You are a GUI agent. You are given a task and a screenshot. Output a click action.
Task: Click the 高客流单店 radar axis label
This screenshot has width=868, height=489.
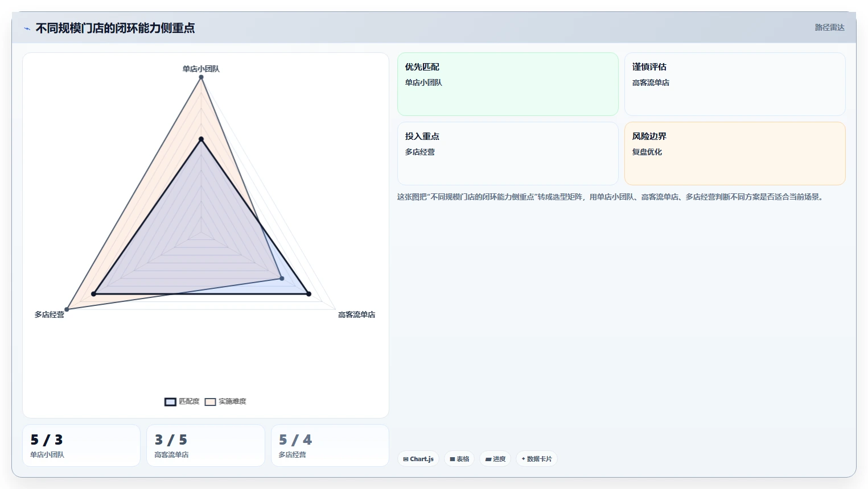click(356, 314)
